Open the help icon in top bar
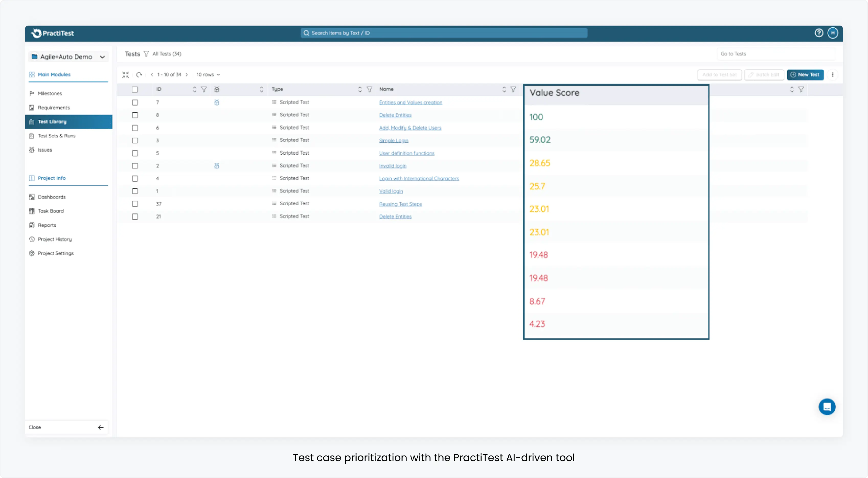Image resolution: width=868 pixels, height=478 pixels. click(819, 33)
